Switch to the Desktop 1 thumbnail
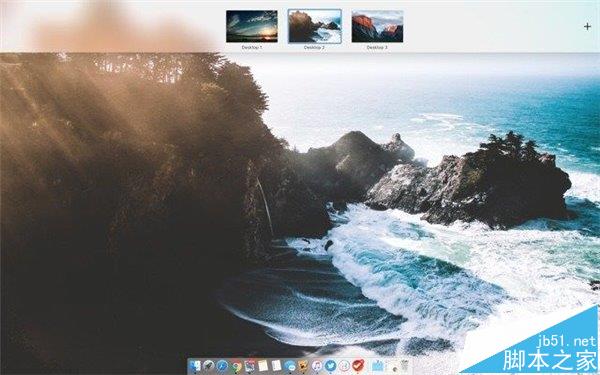Screen dimensions: 600x375 (252, 26)
